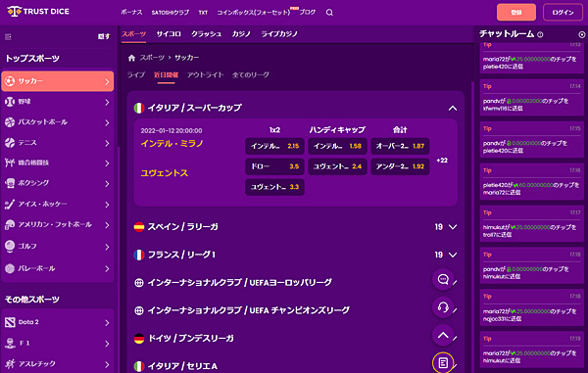This screenshot has width=588, height=373.
Task: Bet on インテル handicap odds 1.58
Action: (337, 146)
